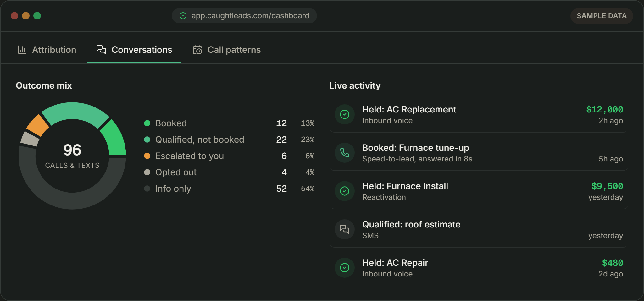Click the Info only legend entry
This screenshot has width=644, height=301.
pos(229,189)
